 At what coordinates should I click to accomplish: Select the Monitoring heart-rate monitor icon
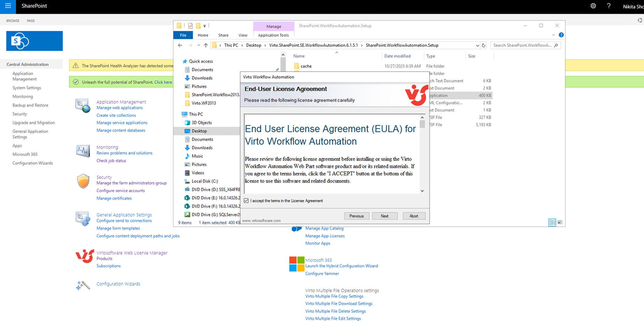[82, 151]
